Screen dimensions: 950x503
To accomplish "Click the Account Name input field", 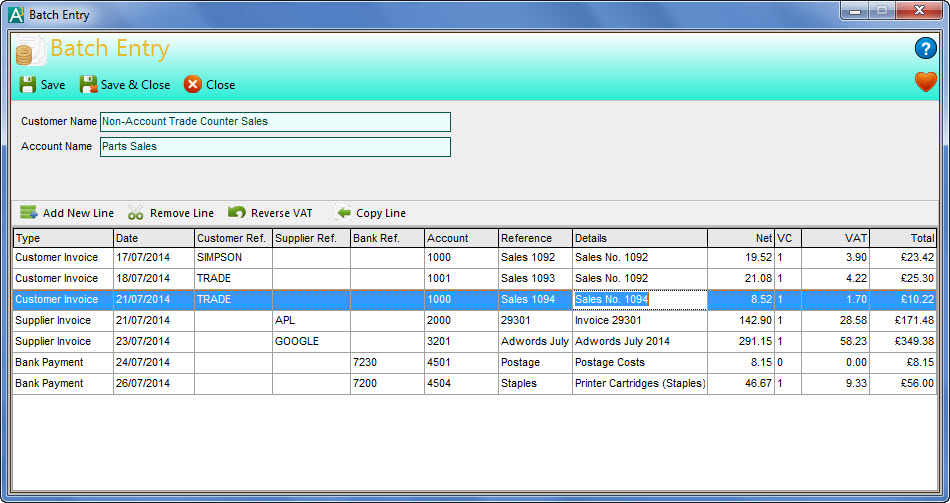I will tap(275, 147).
